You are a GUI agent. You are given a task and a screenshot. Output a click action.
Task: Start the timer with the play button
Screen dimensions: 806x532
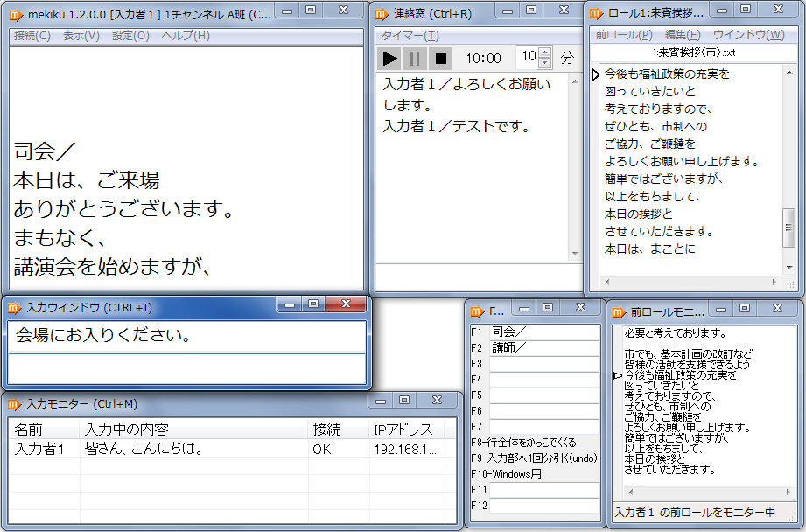point(390,59)
